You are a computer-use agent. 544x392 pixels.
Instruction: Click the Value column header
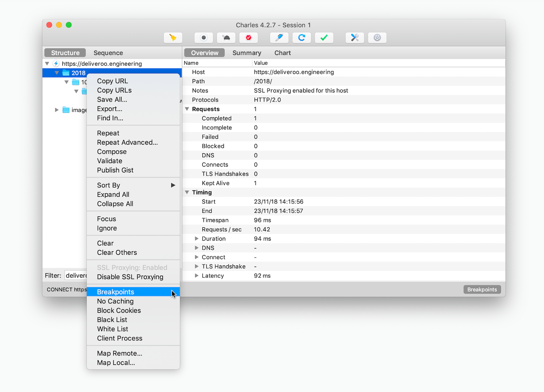coord(378,63)
